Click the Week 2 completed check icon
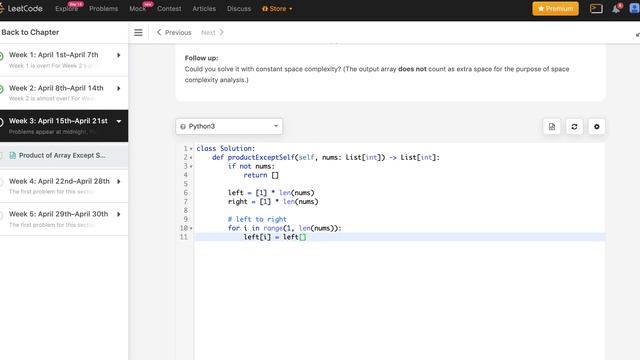 (1, 89)
